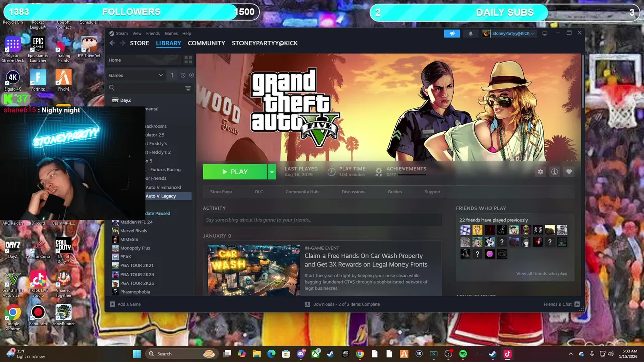Open Spotify from the taskbar
This screenshot has height=362, width=644.
463,354
